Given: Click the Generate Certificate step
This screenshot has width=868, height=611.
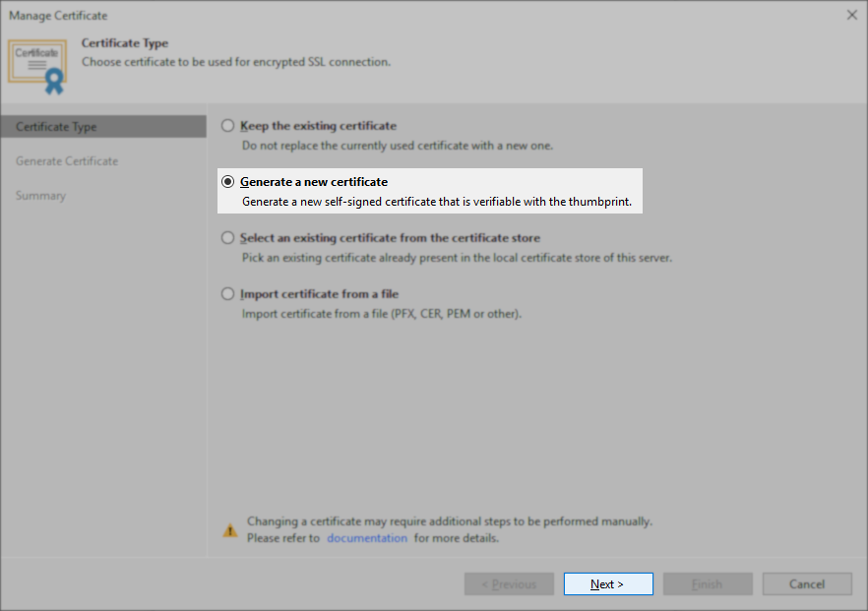Looking at the screenshot, I should pyautogui.click(x=69, y=160).
